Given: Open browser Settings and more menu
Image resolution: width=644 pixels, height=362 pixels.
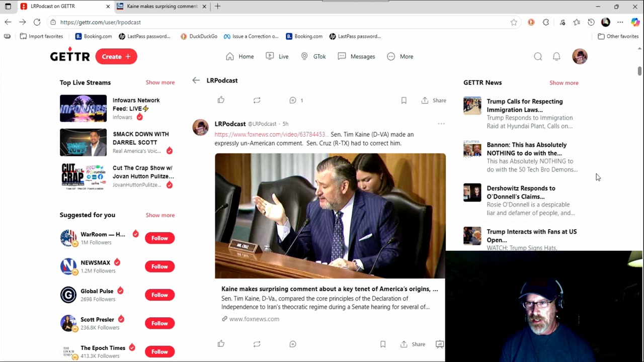Looking at the screenshot, I should point(620,22).
